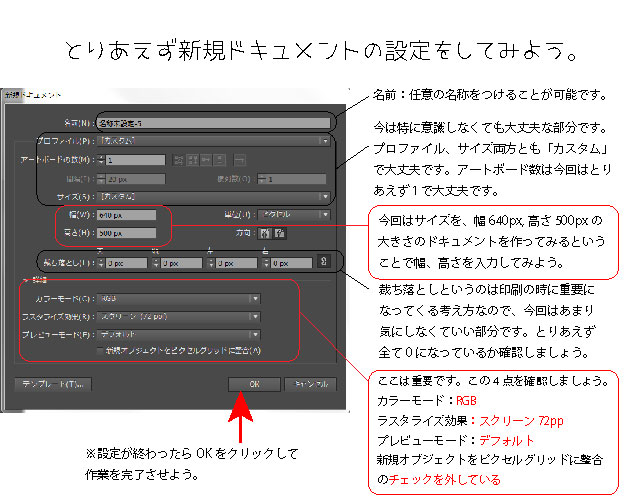The height and width of the screenshot is (500, 640).
Task: Select landscape orientation icon
Action: point(280,233)
